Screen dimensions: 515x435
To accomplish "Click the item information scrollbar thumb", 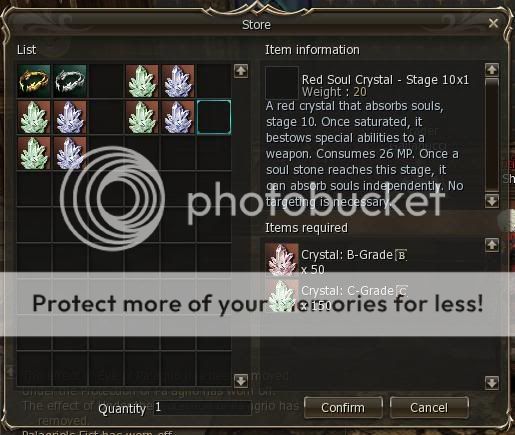I will coord(492,135).
